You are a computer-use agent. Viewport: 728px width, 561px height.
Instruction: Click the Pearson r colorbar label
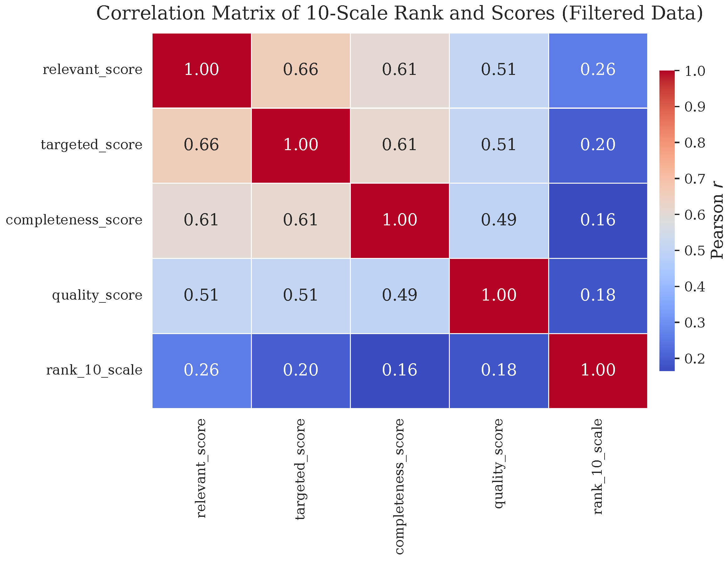point(716,220)
